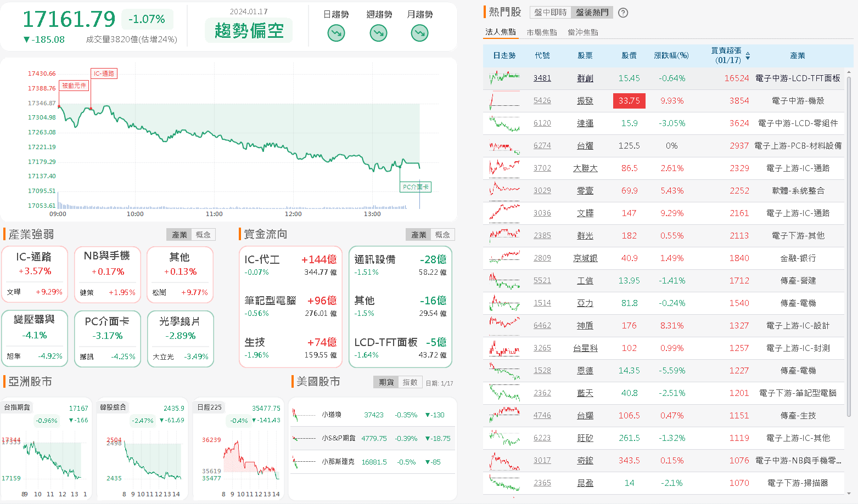This screenshot has width=858, height=504.
Task: Click the daily trend down-arrow icon
Action: [336, 33]
